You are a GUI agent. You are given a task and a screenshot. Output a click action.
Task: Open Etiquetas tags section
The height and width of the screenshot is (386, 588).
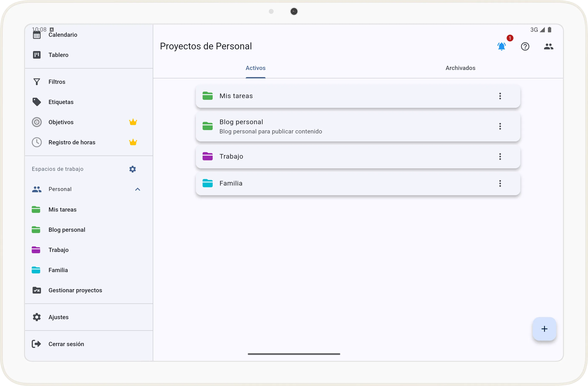(61, 102)
